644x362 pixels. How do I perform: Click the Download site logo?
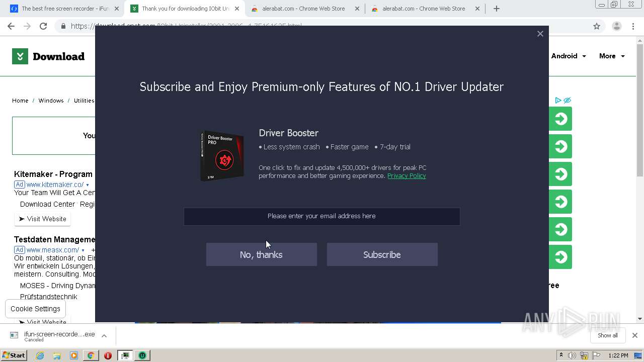pyautogui.click(x=48, y=56)
